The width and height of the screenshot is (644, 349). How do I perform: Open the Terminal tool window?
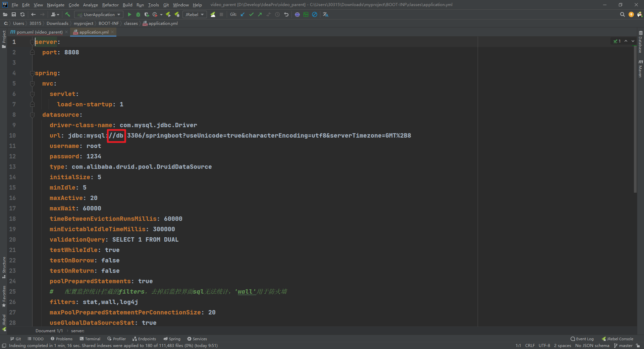coord(90,339)
